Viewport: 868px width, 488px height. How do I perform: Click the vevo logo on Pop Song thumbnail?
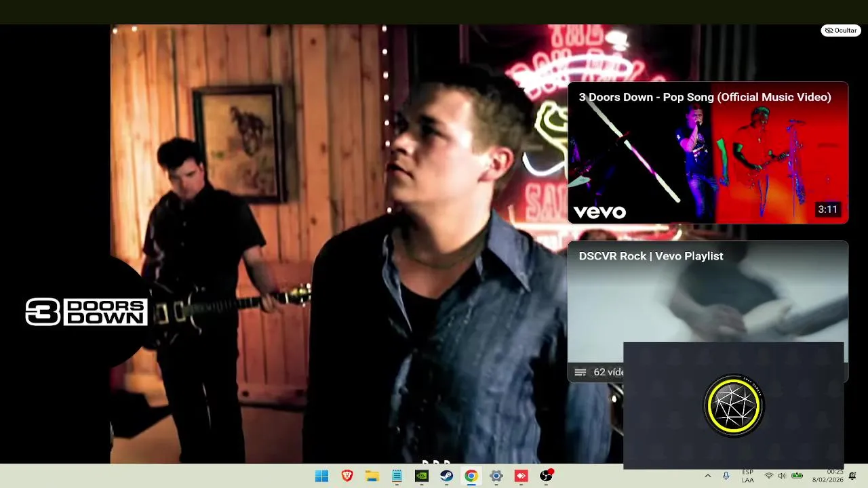tap(599, 212)
